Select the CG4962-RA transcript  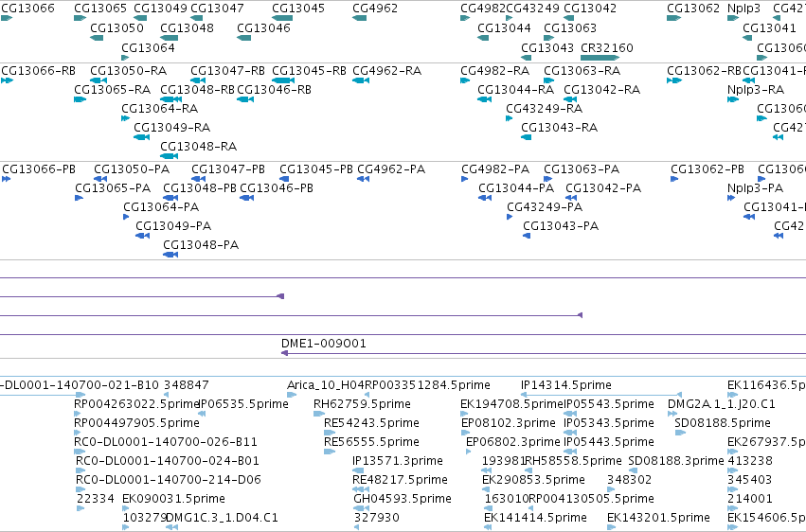387,70
